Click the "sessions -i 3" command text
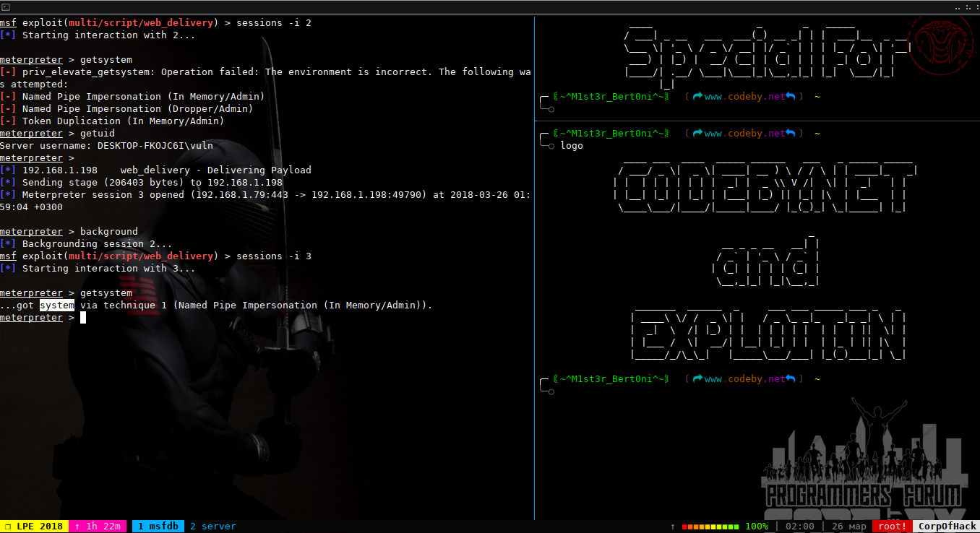Image resolution: width=980 pixels, height=533 pixels. [274, 256]
